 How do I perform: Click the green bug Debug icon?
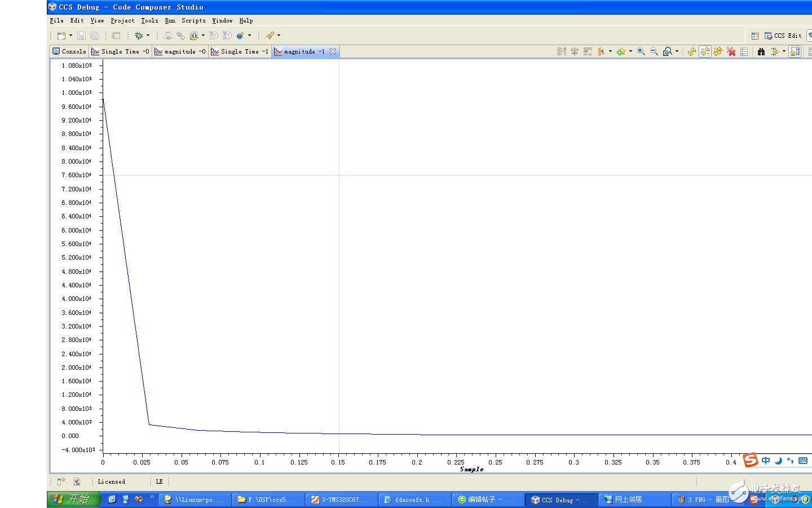[x=139, y=36]
